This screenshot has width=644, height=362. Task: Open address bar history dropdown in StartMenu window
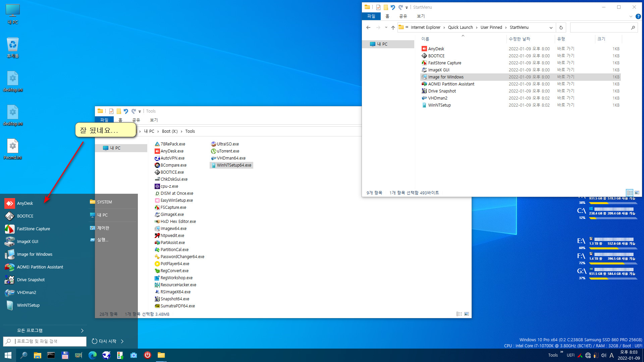pos(551,28)
